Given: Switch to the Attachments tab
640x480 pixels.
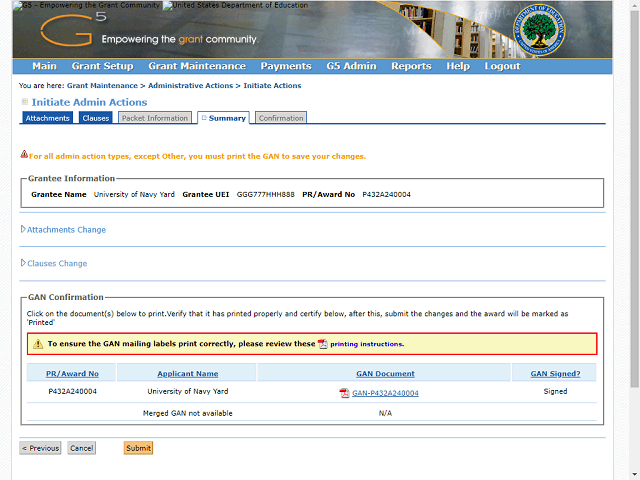Looking at the screenshot, I should coord(47,118).
